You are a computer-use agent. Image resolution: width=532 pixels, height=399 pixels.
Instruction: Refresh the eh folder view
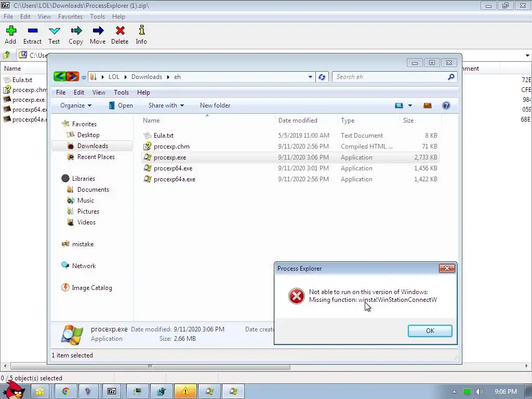click(x=322, y=77)
